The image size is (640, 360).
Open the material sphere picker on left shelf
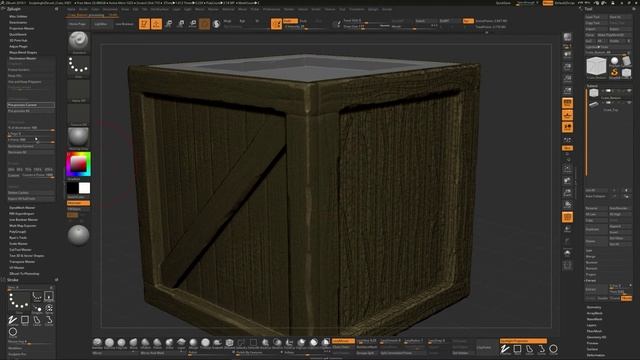(78, 138)
